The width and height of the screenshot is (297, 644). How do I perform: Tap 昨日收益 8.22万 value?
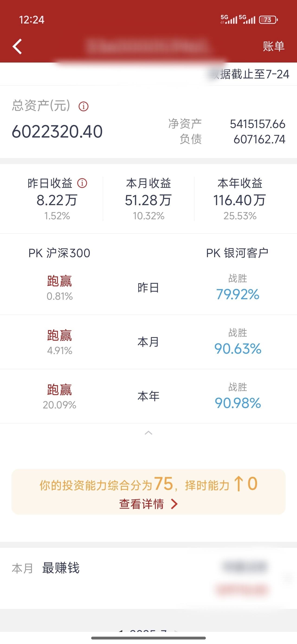click(57, 200)
